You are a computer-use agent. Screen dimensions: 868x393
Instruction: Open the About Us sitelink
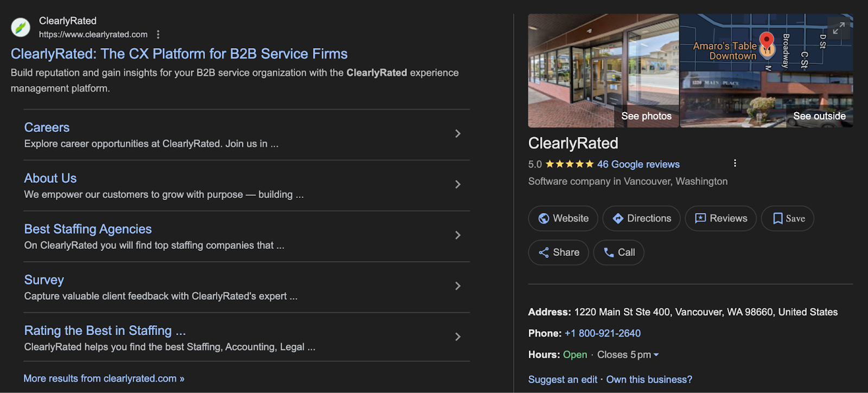coord(50,178)
